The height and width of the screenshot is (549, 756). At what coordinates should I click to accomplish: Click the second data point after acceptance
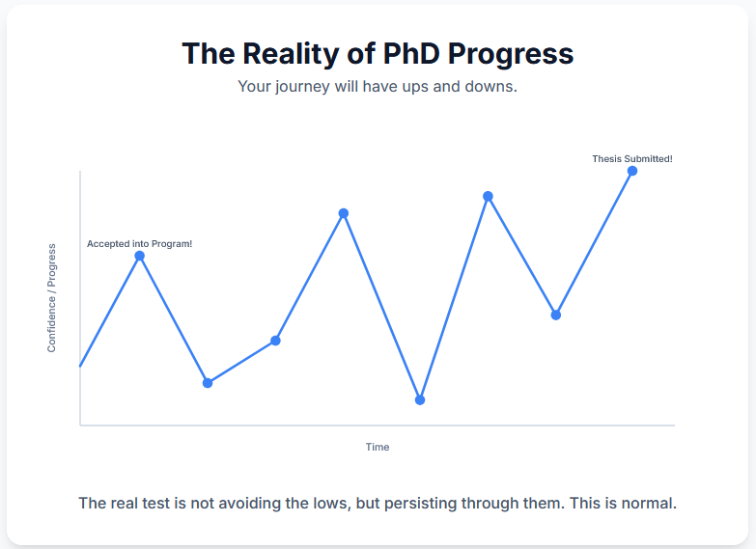click(208, 383)
